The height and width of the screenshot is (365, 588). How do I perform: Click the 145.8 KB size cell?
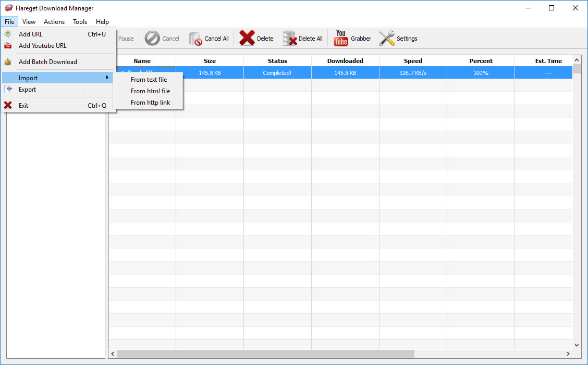(210, 73)
